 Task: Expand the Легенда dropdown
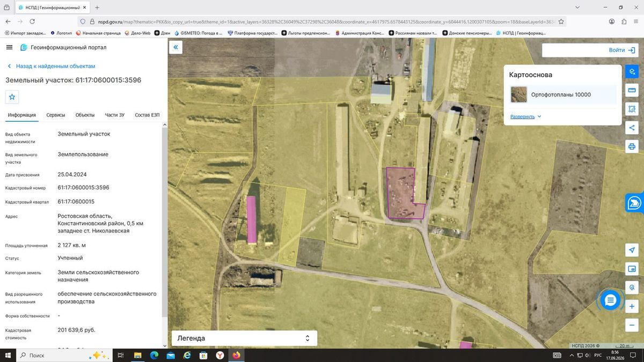[x=244, y=338]
